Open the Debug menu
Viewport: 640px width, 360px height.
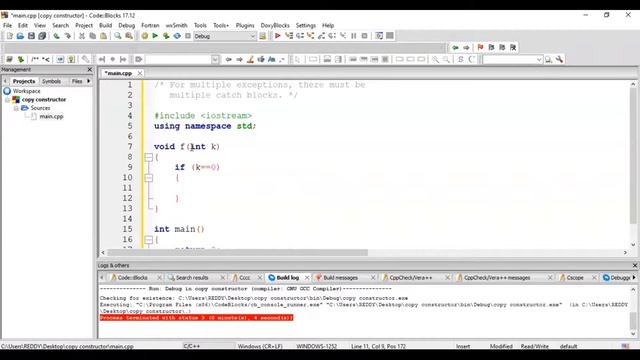coord(127,25)
